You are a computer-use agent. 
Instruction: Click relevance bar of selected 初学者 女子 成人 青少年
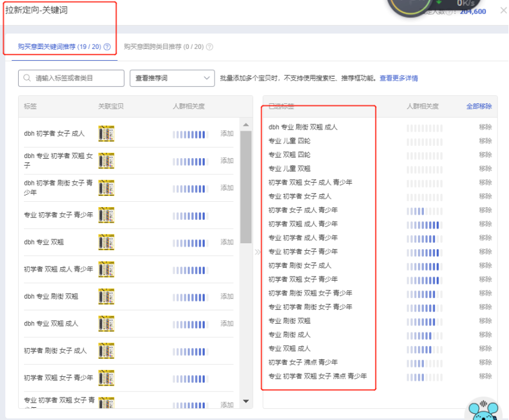424,211
